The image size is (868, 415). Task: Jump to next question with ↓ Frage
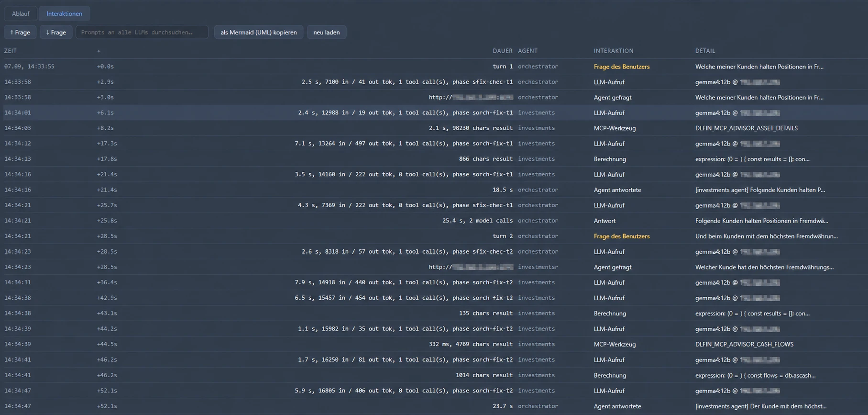tap(56, 32)
